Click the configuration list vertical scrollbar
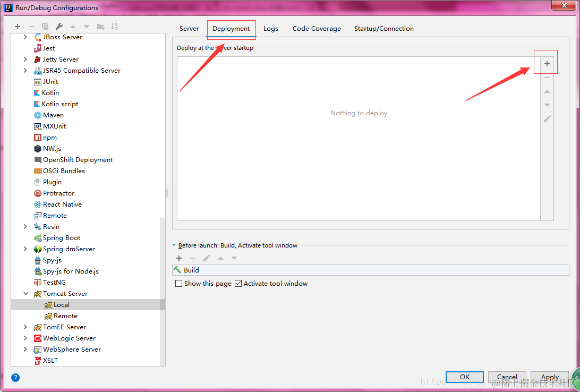This screenshot has height=392, width=580. pyautogui.click(x=163, y=291)
